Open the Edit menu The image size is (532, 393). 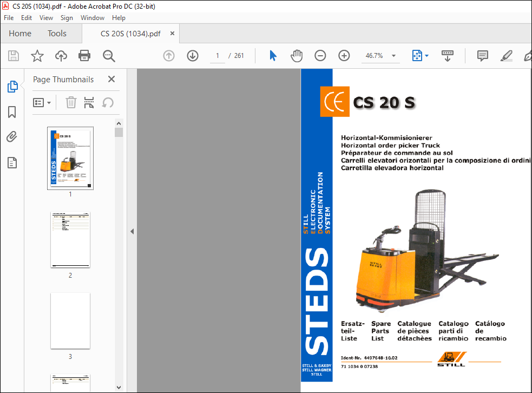(27, 18)
